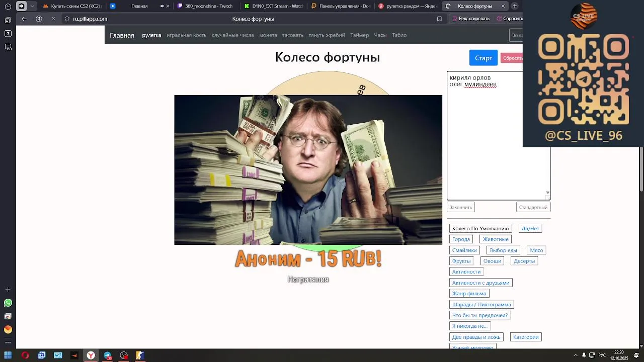Select the Две правды и ложь preset
644x362 pixels.
(476, 337)
